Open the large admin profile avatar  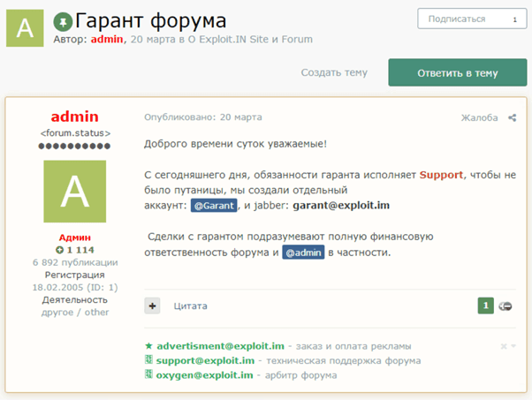point(74,192)
